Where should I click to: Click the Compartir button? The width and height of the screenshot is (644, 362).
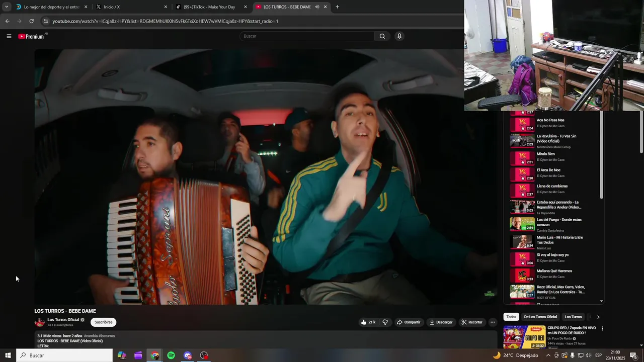pos(408,322)
